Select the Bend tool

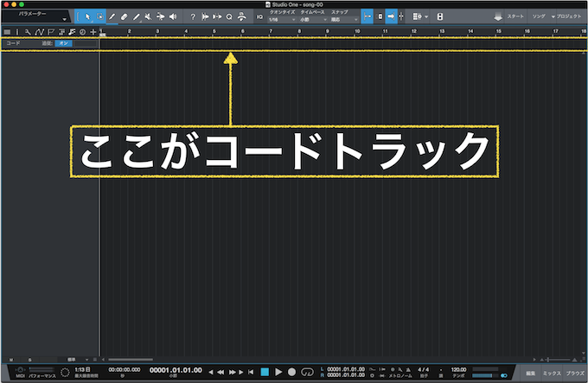pos(161,16)
